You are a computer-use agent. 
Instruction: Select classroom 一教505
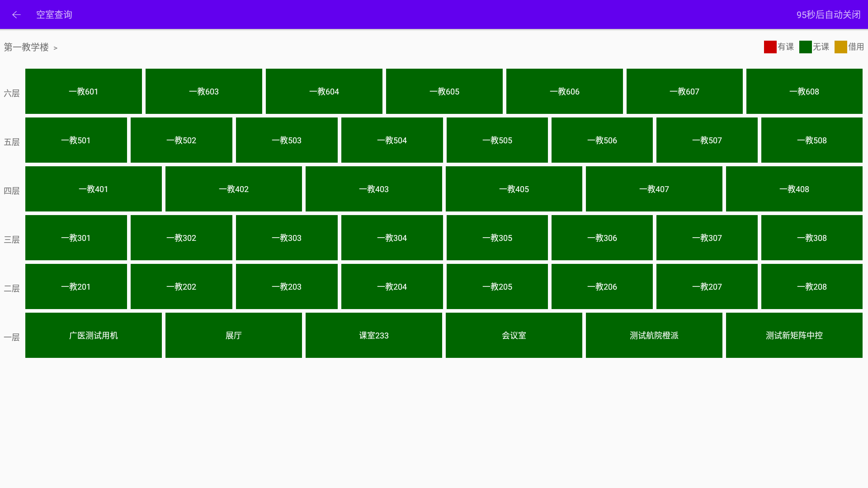(x=497, y=140)
